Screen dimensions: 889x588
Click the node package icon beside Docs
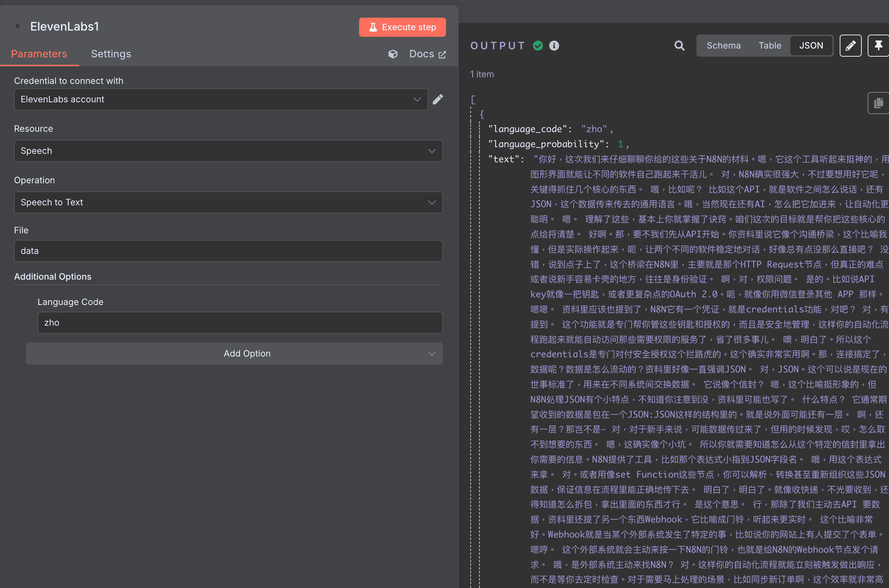(x=393, y=54)
